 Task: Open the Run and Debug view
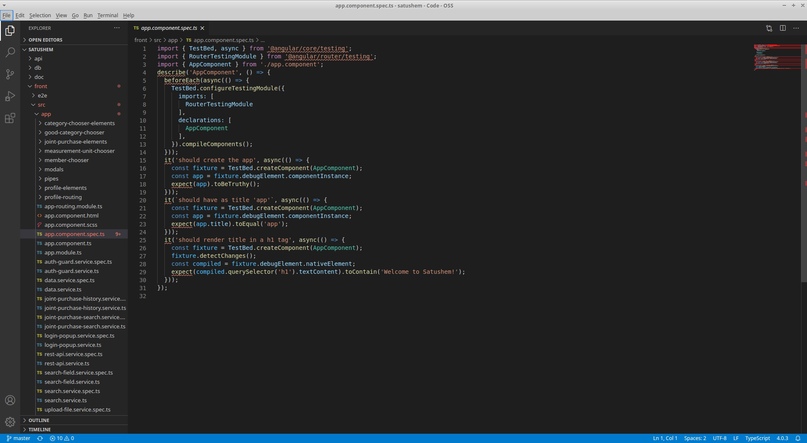10,96
